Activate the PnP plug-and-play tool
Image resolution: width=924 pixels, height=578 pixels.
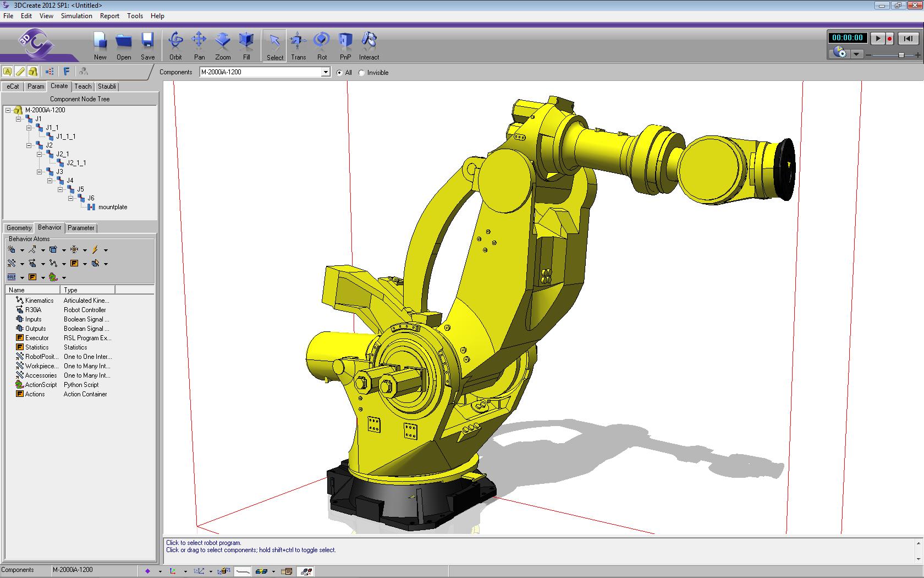[x=345, y=45]
